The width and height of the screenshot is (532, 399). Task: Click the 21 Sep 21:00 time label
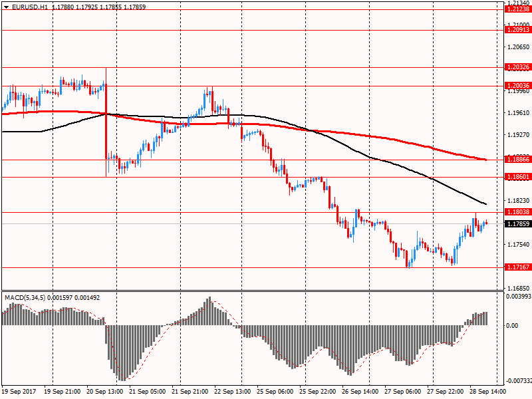tap(190, 392)
